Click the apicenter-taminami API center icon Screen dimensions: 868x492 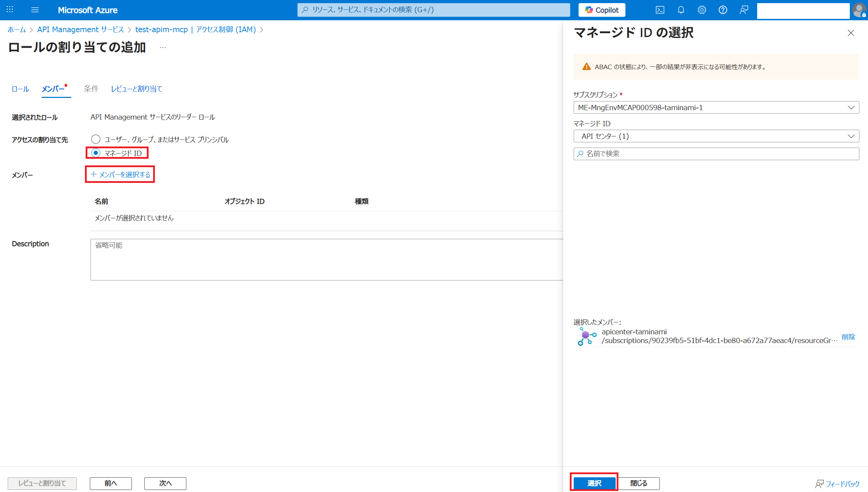(x=587, y=336)
